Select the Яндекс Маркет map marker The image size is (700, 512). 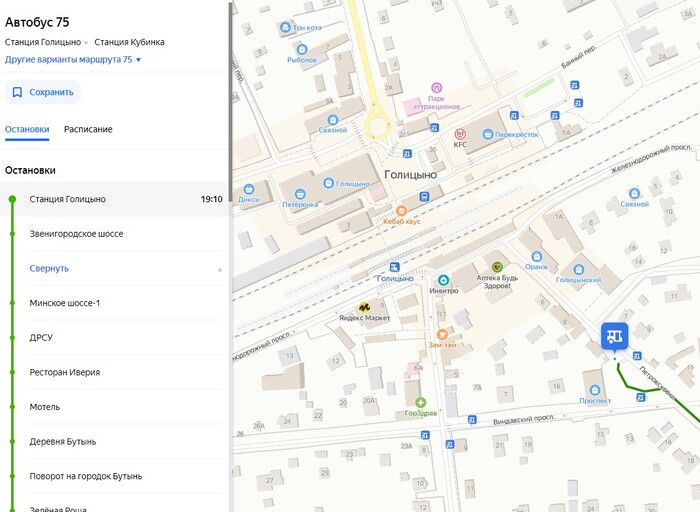[366, 307]
